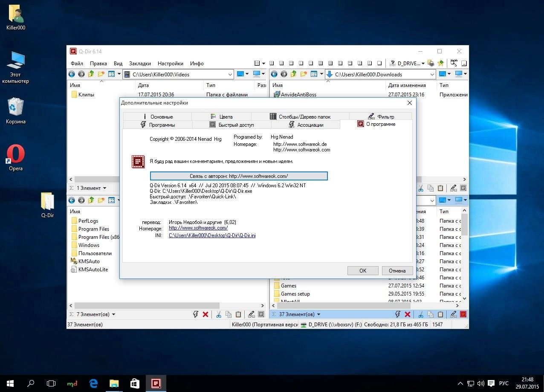The height and width of the screenshot is (392, 544).
Task: Create new folder in the Videos pane
Action: [x=101, y=74]
